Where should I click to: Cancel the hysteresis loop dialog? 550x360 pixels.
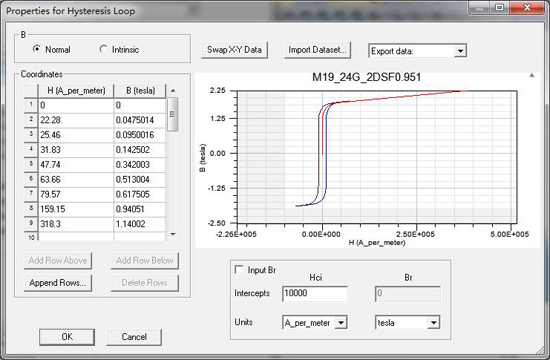point(134,337)
